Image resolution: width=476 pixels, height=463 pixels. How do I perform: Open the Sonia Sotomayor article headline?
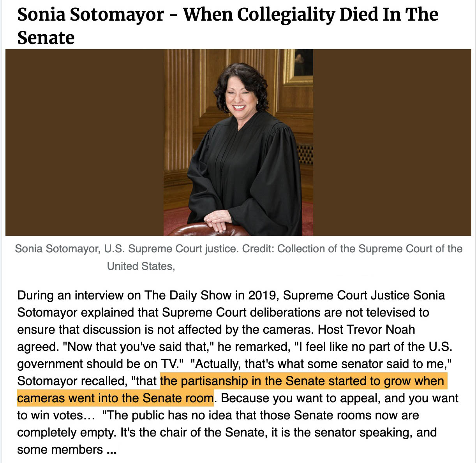227,26
